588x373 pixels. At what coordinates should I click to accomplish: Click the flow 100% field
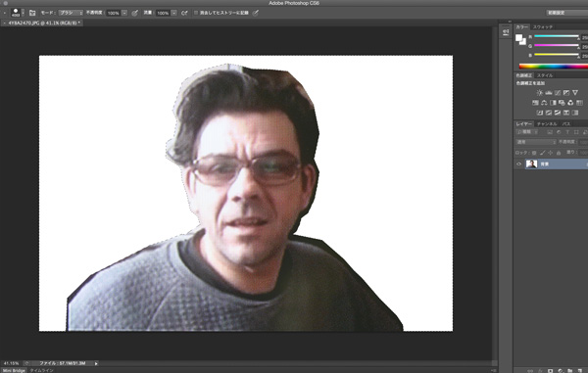point(163,13)
